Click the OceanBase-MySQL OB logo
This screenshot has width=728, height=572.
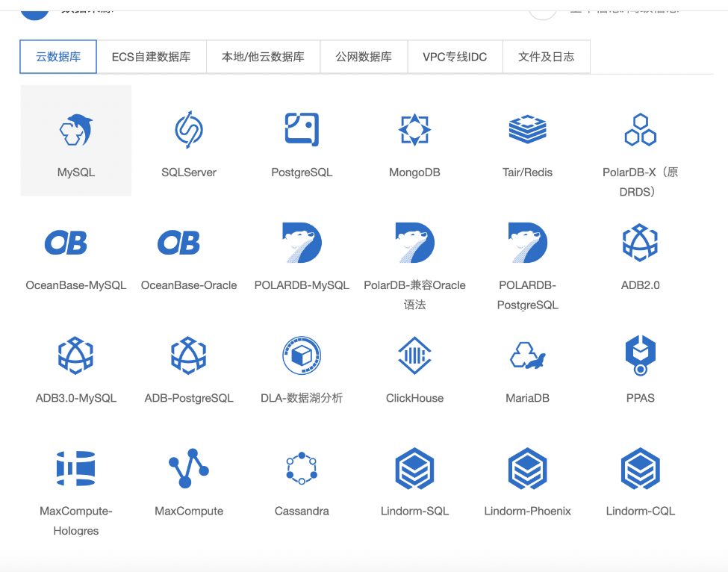pyautogui.click(x=66, y=243)
